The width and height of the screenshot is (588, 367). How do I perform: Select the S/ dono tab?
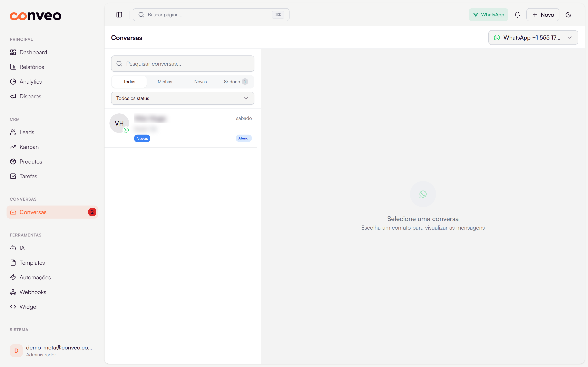(236, 82)
